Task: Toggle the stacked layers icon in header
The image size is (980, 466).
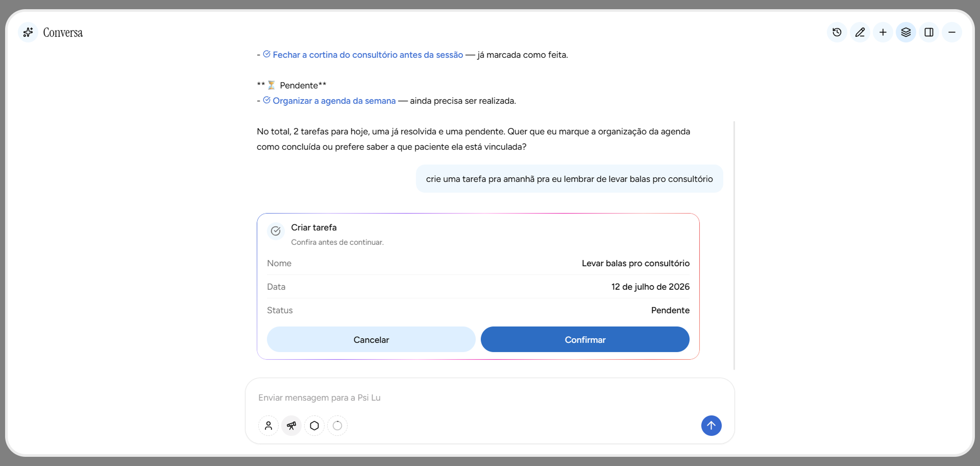Action: click(x=906, y=32)
